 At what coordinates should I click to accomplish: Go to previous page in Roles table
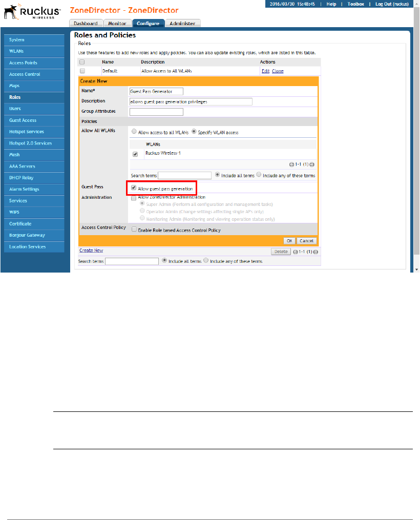[295, 252]
